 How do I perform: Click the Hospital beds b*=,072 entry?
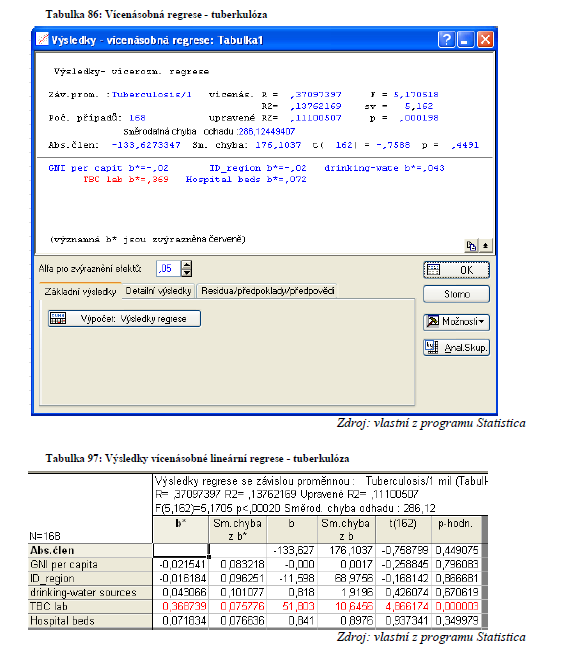(246, 179)
